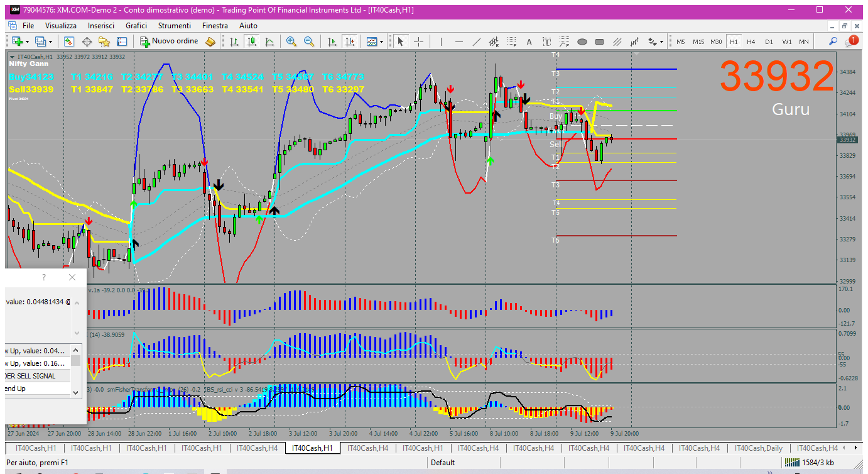Screen dimensions: 868x474
Task: Switch to the IT40Cash,Daily chart tab
Action: coord(759,448)
